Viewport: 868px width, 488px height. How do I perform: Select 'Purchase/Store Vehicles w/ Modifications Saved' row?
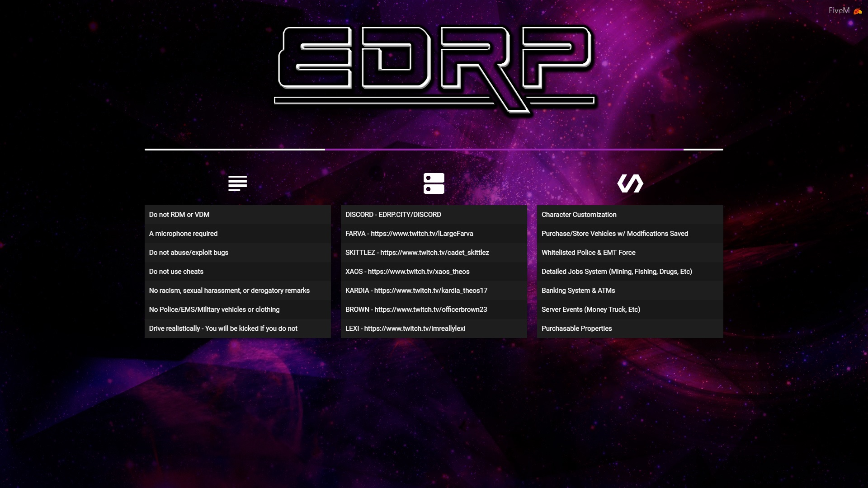click(630, 234)
